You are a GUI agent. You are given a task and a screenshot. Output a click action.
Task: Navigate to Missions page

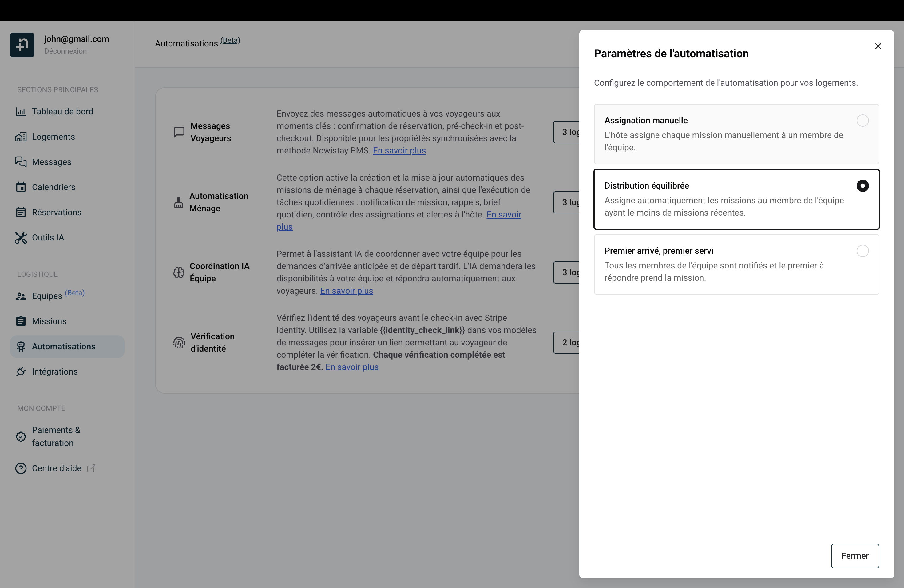[67, 321]
